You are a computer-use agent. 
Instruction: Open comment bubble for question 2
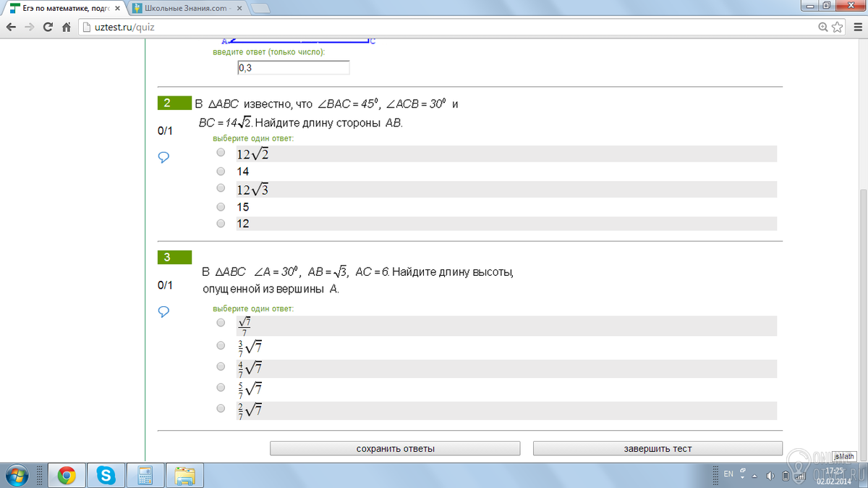click(x=163, y=157)
